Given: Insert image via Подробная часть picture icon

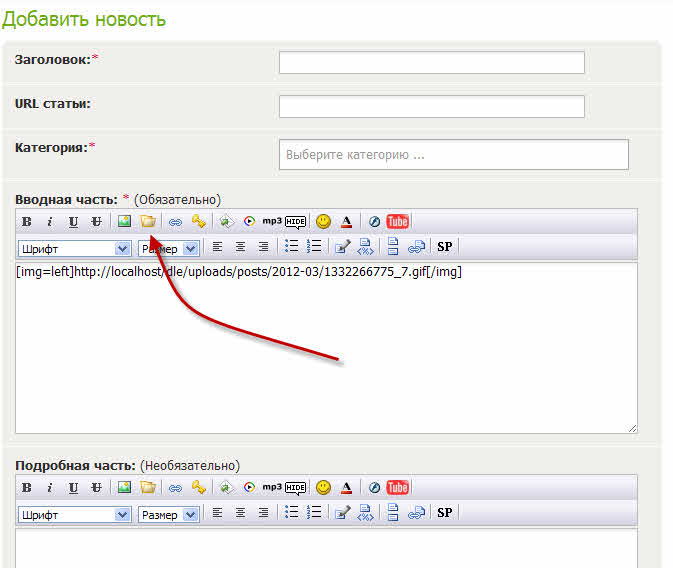Looking at the screenshot, I should (124, 488).
